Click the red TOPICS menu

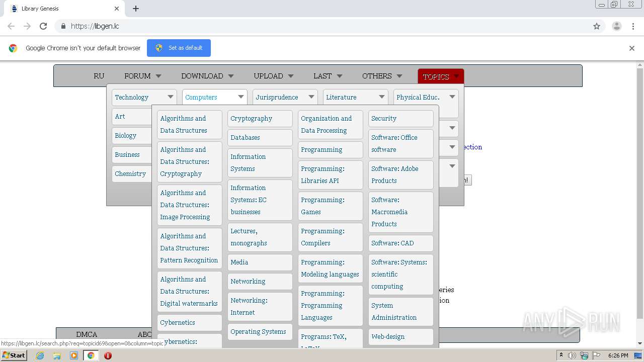(441, 76)
